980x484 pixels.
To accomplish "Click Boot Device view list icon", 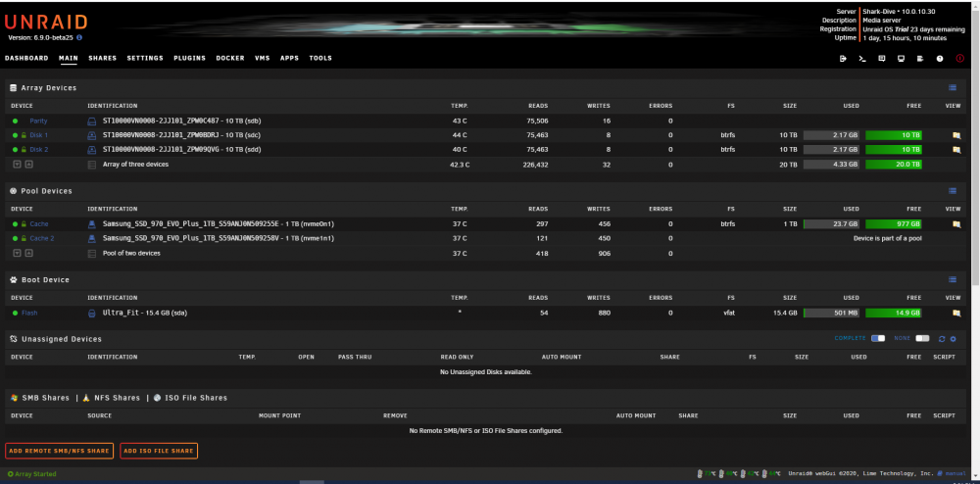I will (953, 280).
